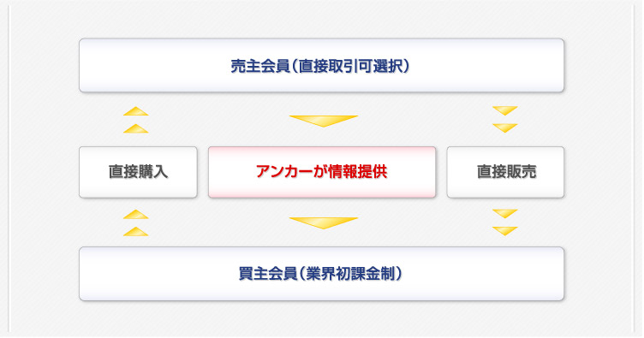Click the up arrow directly below 直接購入

coord(136,215)
